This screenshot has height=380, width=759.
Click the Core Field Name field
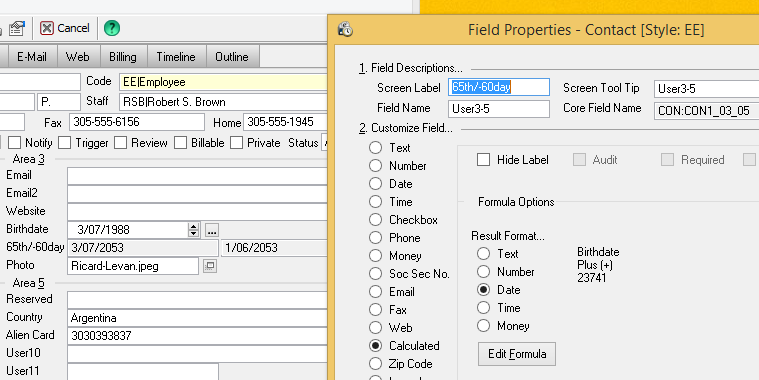tap(706, 111)
